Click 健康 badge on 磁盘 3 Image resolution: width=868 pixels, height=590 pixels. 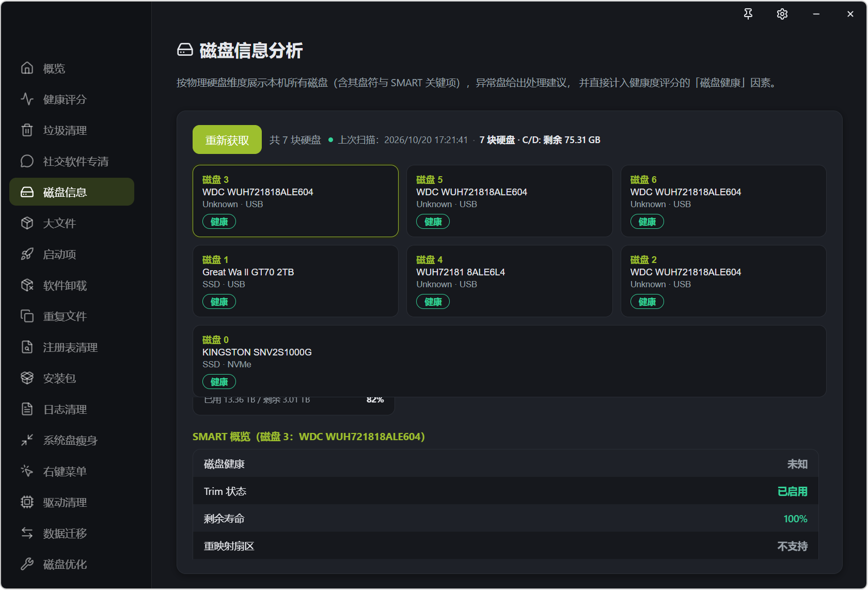(x=219, y=222)
